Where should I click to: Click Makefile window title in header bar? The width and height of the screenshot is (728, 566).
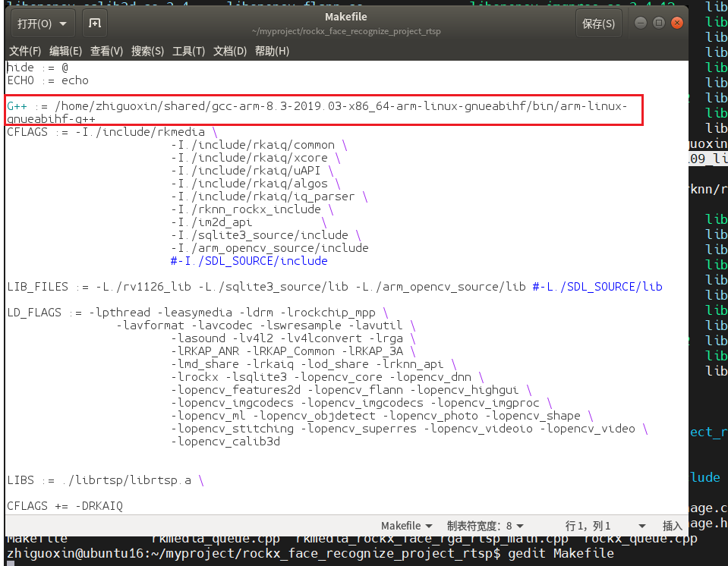tap(346, 17)
